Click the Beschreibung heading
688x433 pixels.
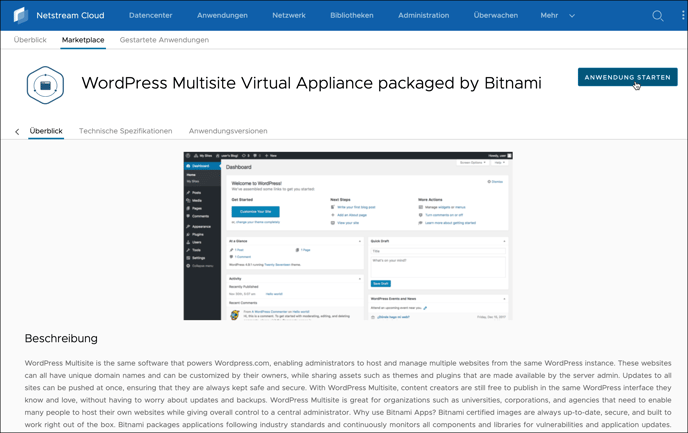click(x=61, y=338)
